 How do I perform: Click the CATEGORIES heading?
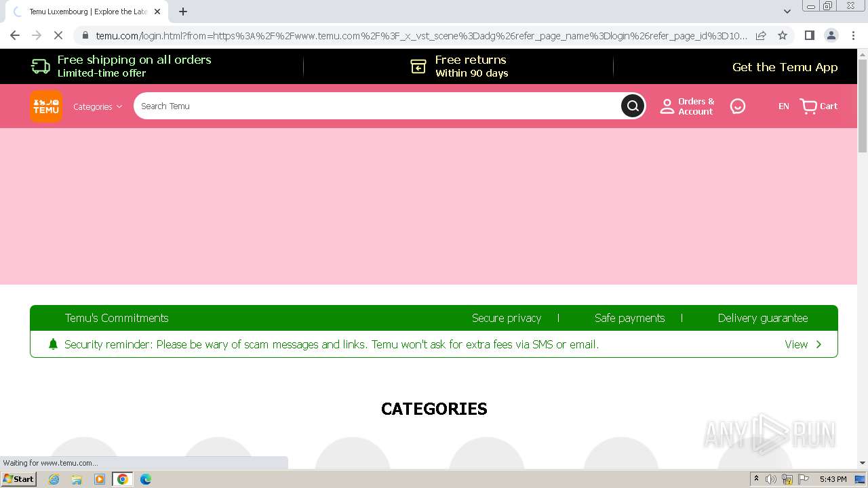click(434, 409)
